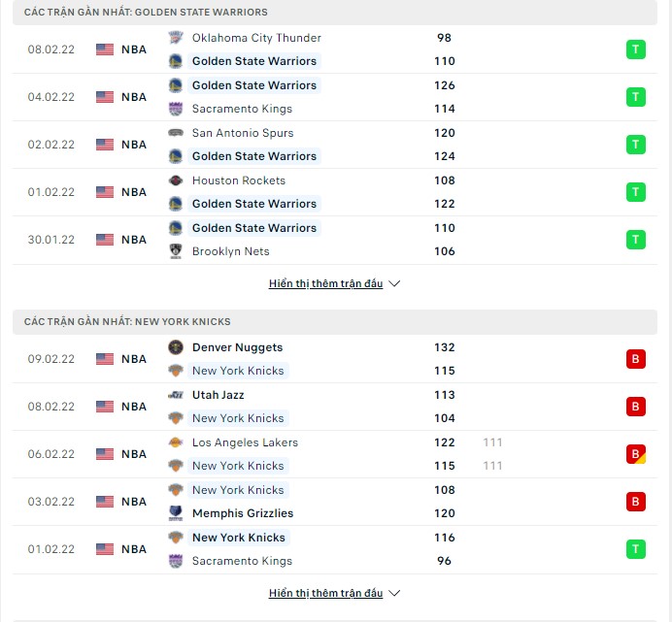672x622 pixels.
Task: Click the Houston Rockets team logo
Action: tap(175, 180)
